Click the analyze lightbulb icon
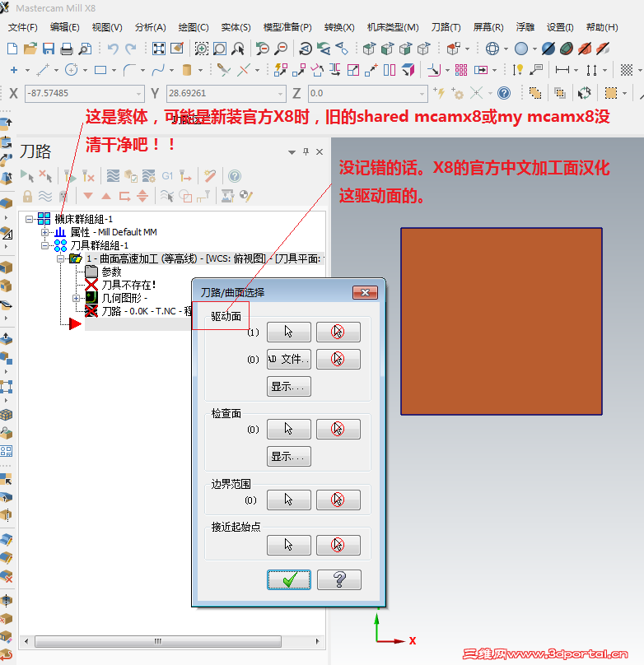The height and width of the screenshot is (665, 644). pos(517,70)
